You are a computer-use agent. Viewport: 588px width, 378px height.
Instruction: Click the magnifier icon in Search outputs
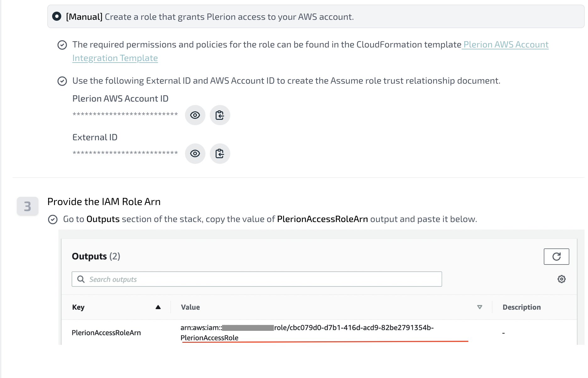pyautogui.click(x=81, y=279)
